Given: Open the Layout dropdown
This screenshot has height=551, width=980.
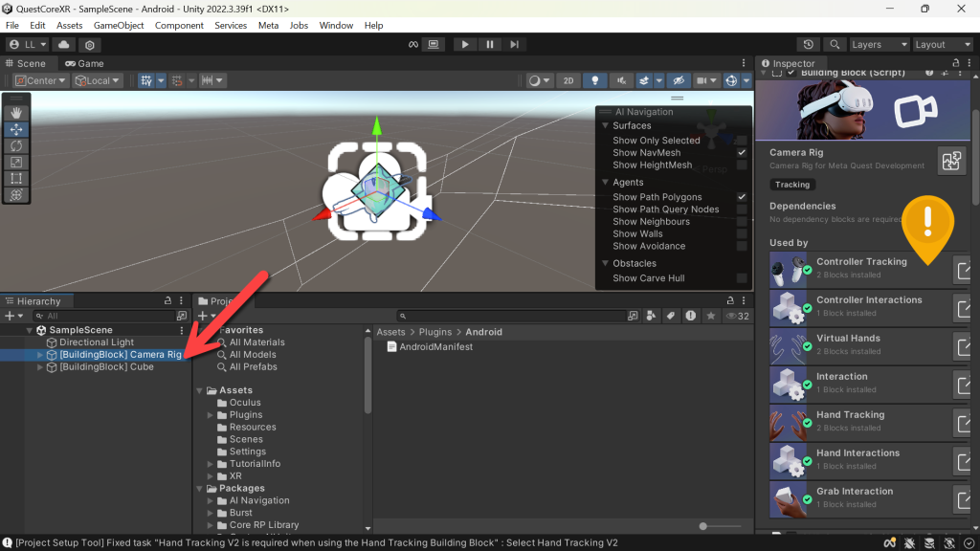Looking at the screenshot, I should (943, 44).
